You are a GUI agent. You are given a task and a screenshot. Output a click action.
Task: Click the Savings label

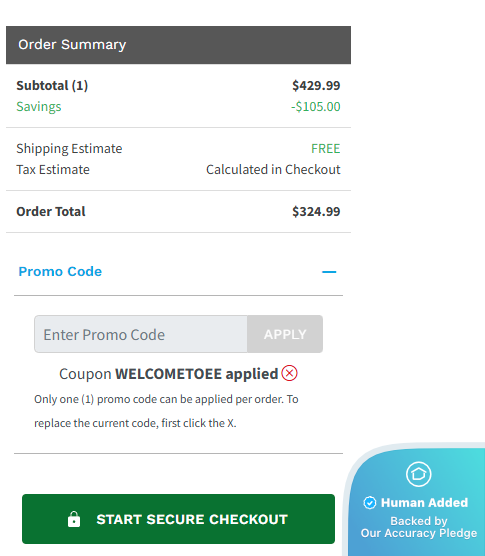[x=39, y=107]
